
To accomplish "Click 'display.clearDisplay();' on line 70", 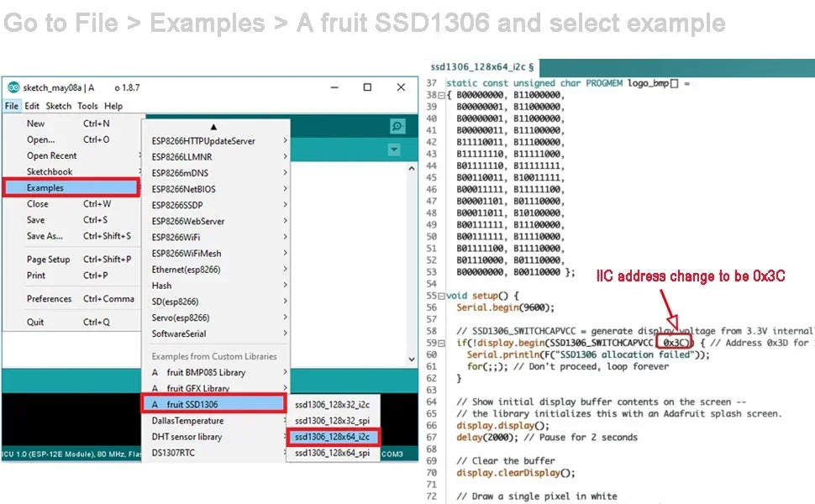I will [x=516, y=473].
